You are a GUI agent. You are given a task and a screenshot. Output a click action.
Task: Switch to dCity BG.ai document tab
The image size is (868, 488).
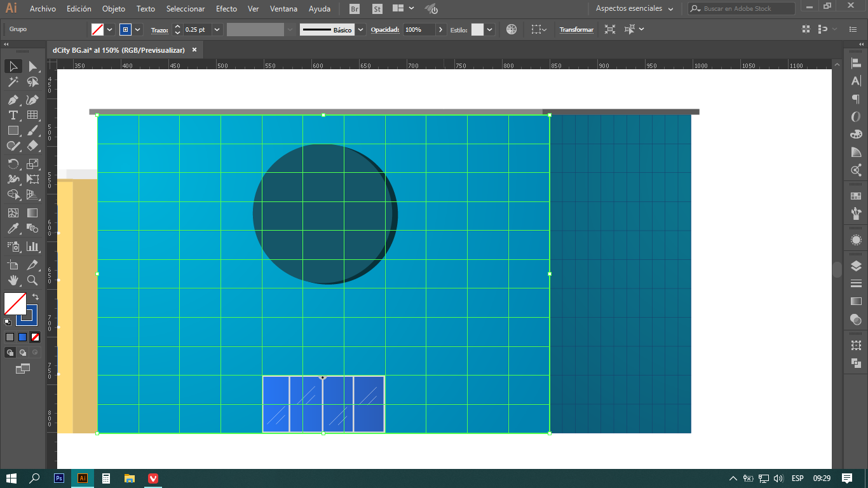tap(119, 50)
